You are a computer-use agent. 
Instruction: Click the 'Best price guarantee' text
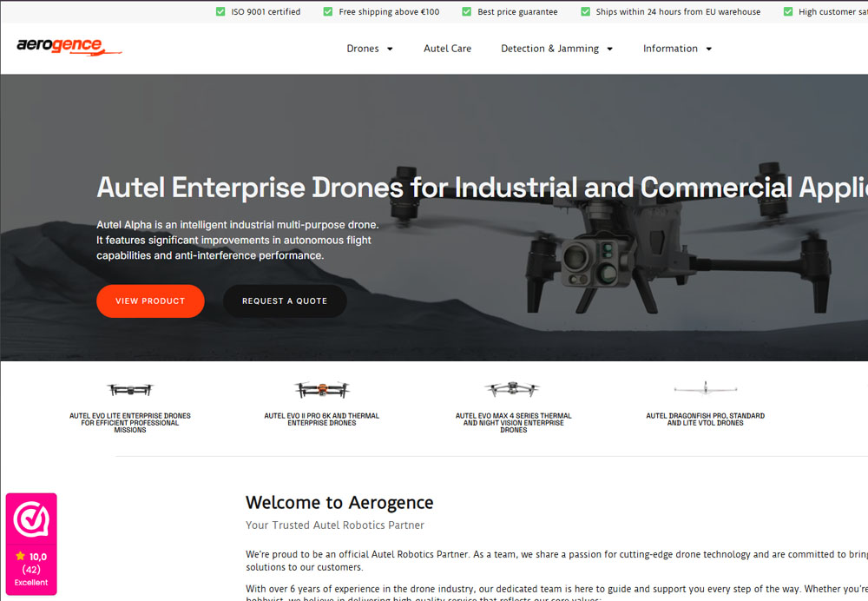click(x=517, y=11)
